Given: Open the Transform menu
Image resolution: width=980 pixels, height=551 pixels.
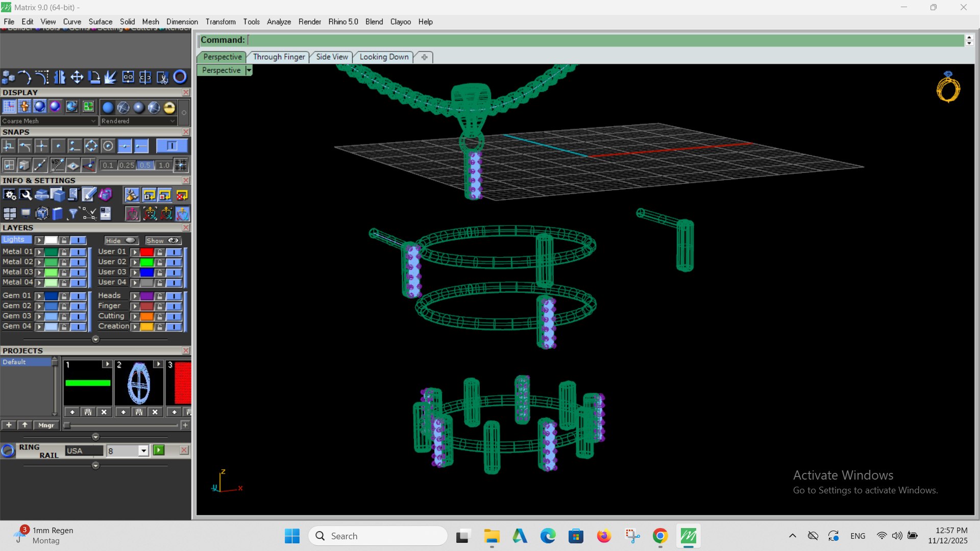Looking at the screenshot, I should coord(220,21).
